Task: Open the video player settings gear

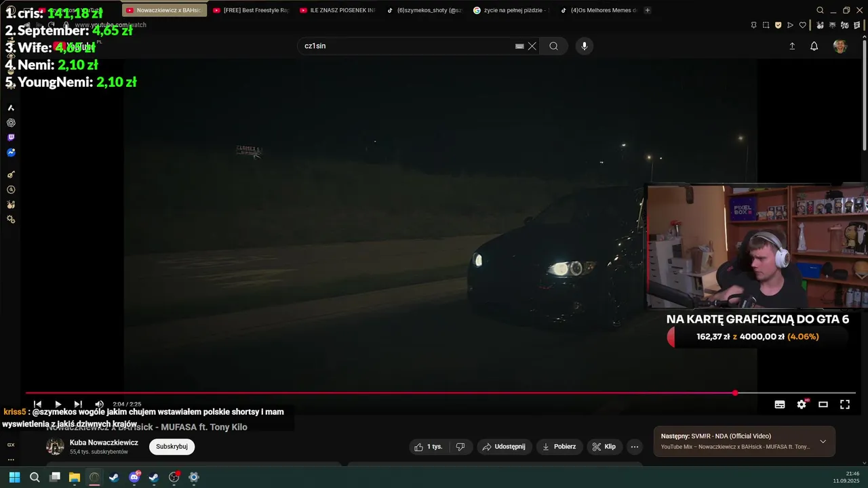Action: point(802,405)
